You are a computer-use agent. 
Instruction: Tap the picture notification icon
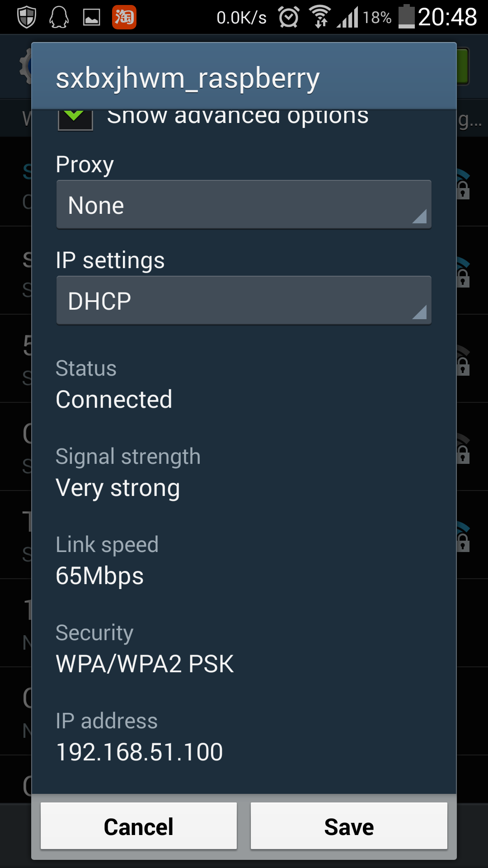point(92,17)
